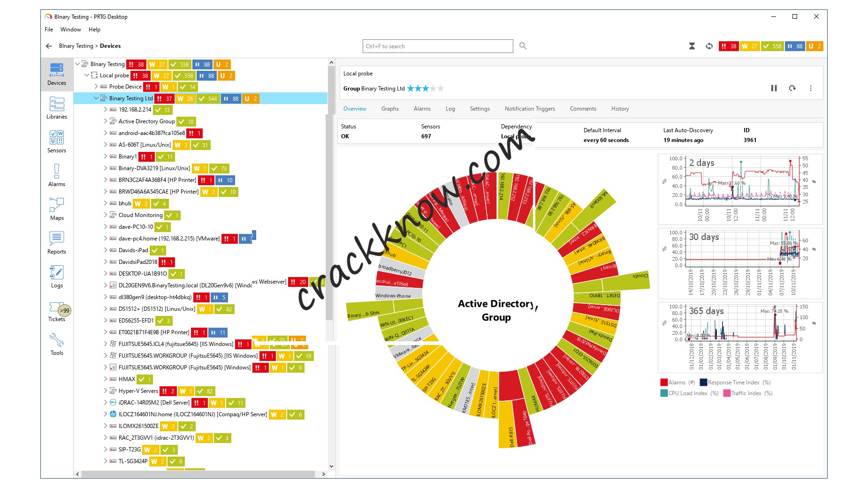The image size is (868, 488).
Task: Open the Maps sidebar view
Action: 57,209
